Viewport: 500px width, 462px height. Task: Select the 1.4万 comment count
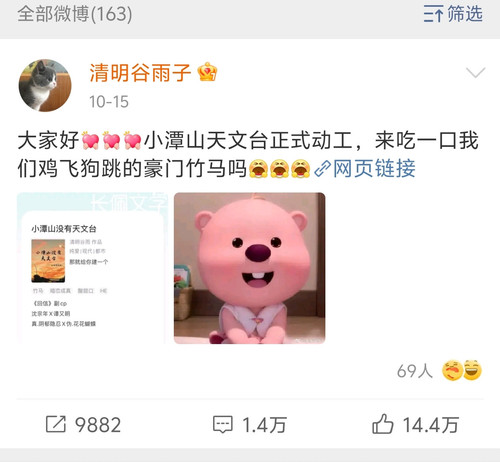pyautogui.click(x=265, y=425)
